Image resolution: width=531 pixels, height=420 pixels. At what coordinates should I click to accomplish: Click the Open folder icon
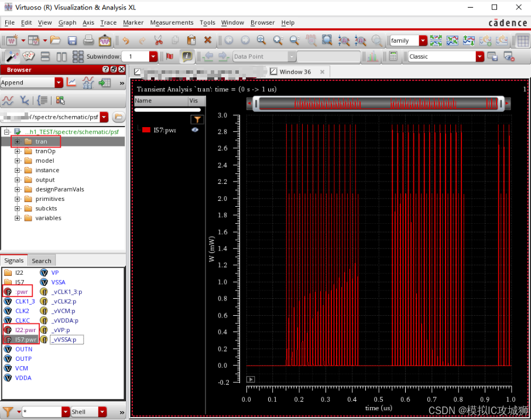pyautogui.click(x=56, y=40)
